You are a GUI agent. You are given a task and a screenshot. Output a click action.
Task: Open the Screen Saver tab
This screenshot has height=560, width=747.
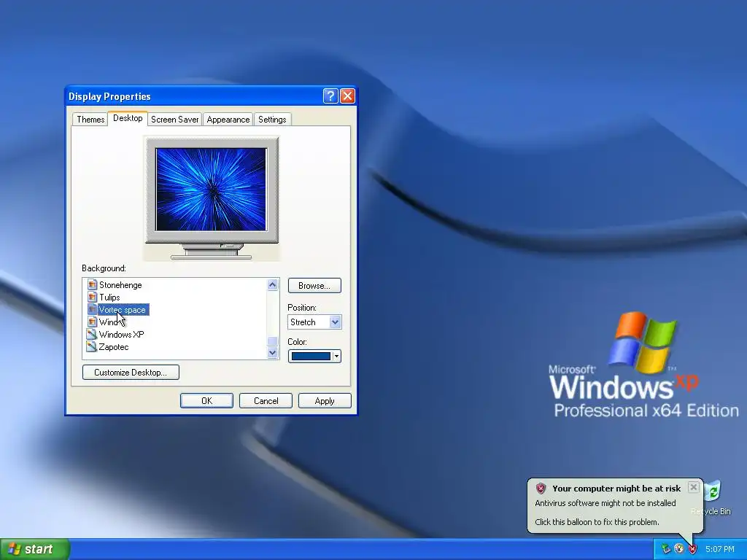[x=175, y=120]
